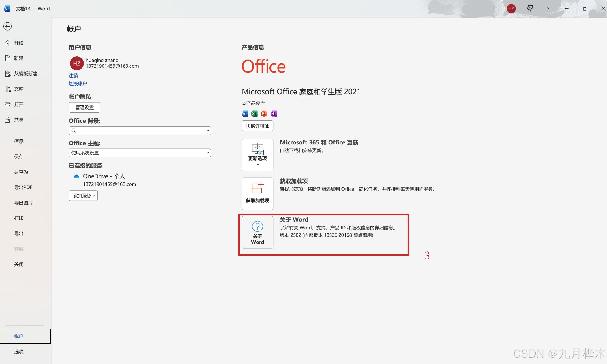The height and width of the screenshot is (364, 607).
Task: Expand the Update Options menu button
Action: 257,155
